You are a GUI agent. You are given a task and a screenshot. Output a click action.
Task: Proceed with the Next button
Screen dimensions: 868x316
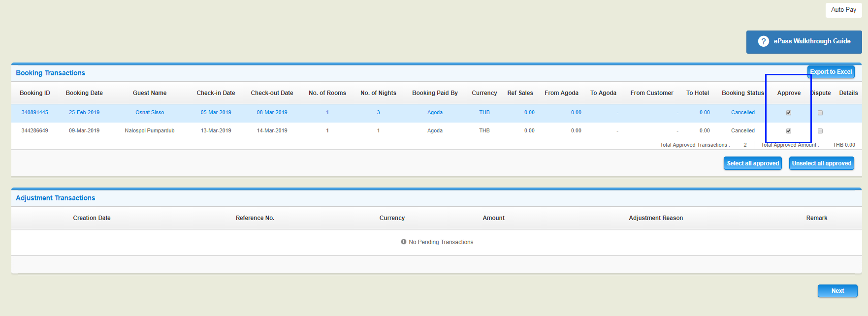click(x=837, y=291)
